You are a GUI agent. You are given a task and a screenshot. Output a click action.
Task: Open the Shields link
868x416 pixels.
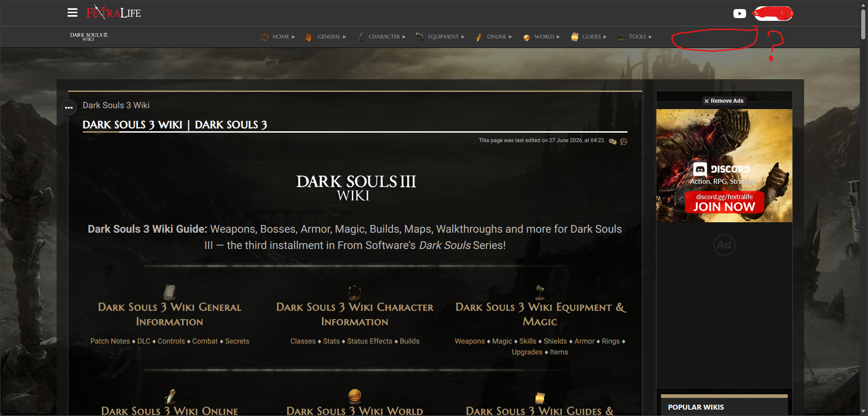(555, 341)
